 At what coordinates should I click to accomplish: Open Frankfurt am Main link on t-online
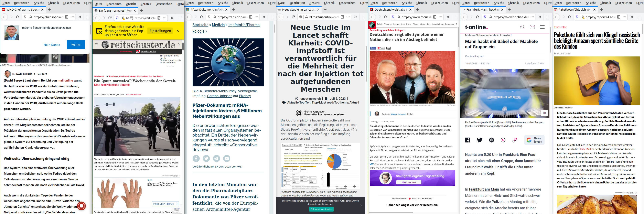(484, 189)
